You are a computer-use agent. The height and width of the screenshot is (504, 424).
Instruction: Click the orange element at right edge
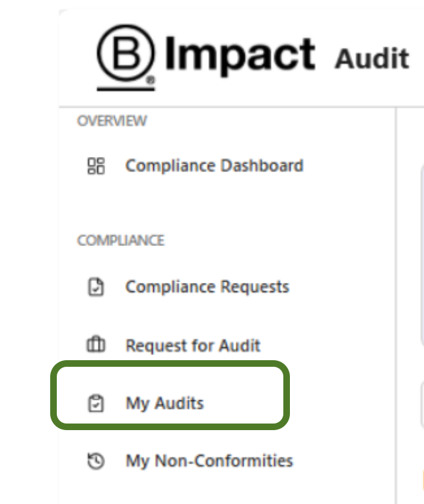point(423,480)
